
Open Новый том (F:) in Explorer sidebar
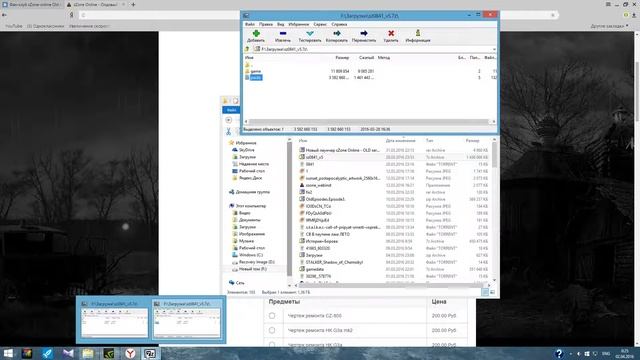coord(249,269)
